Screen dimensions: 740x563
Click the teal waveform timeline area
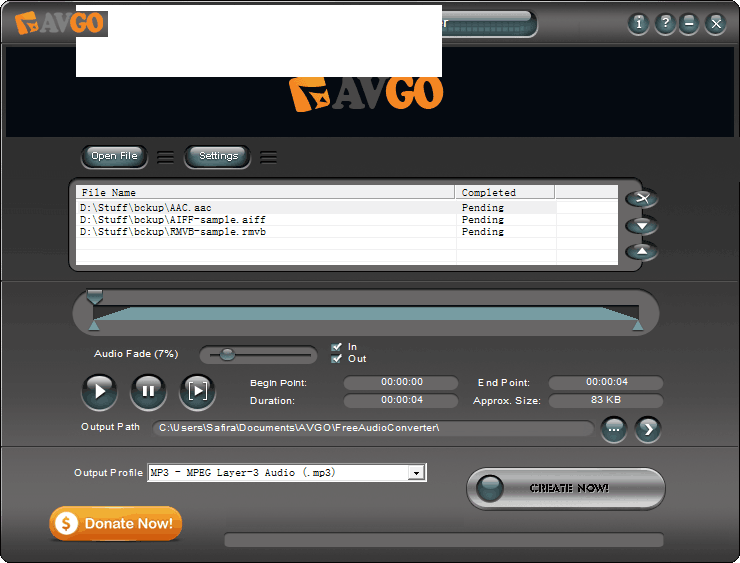366,313
